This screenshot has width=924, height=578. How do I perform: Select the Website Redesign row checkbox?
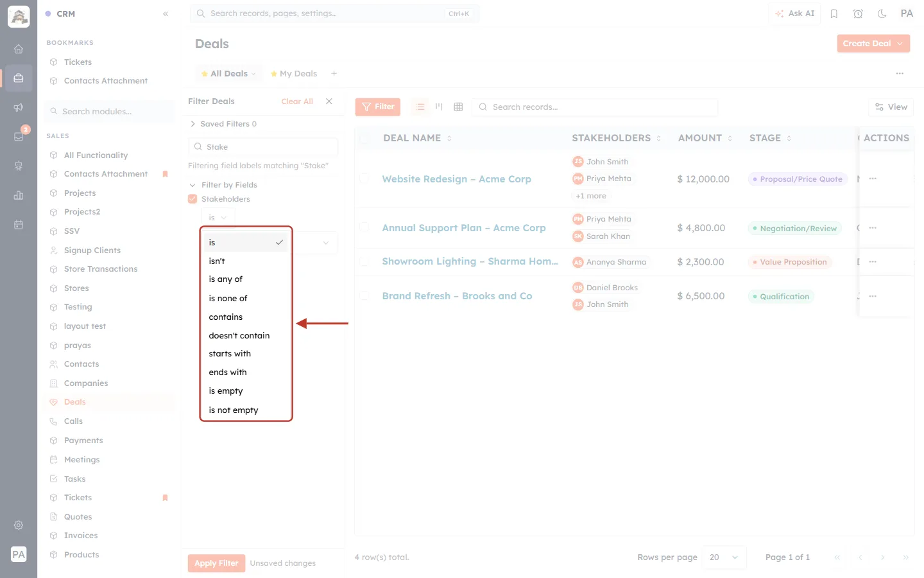[364, 179]
